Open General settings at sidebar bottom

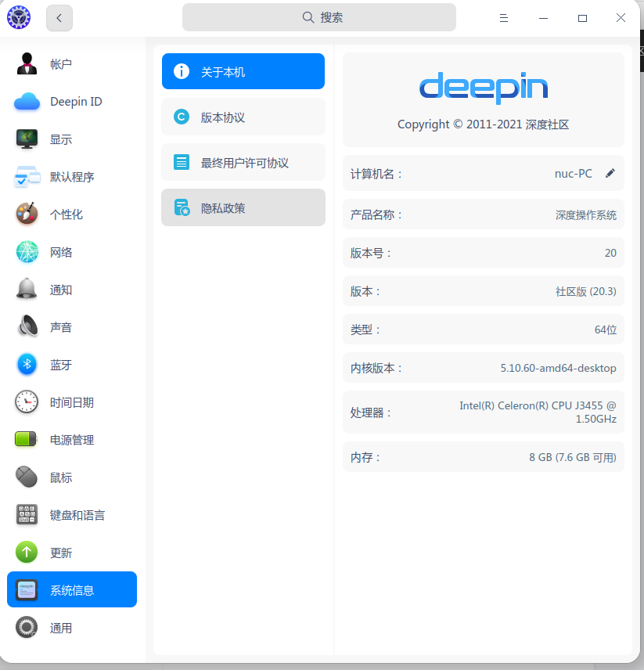tap(60, 627)
